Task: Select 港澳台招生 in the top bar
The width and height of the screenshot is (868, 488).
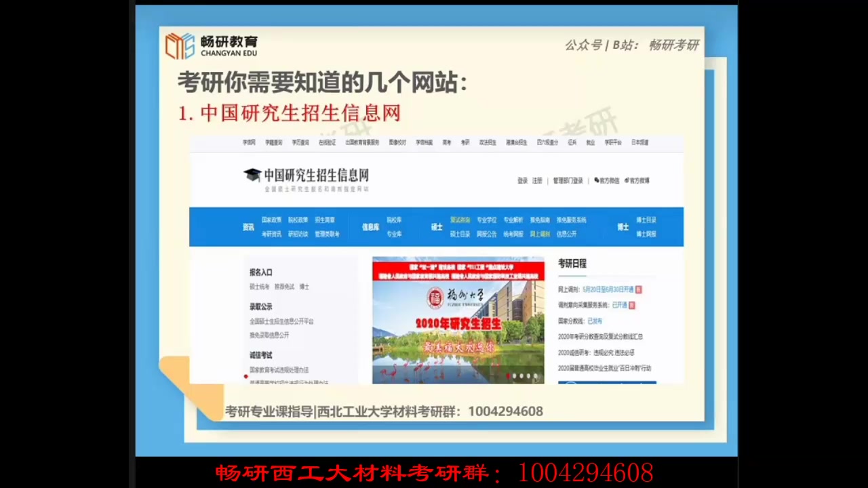Action: pos(516,143)
